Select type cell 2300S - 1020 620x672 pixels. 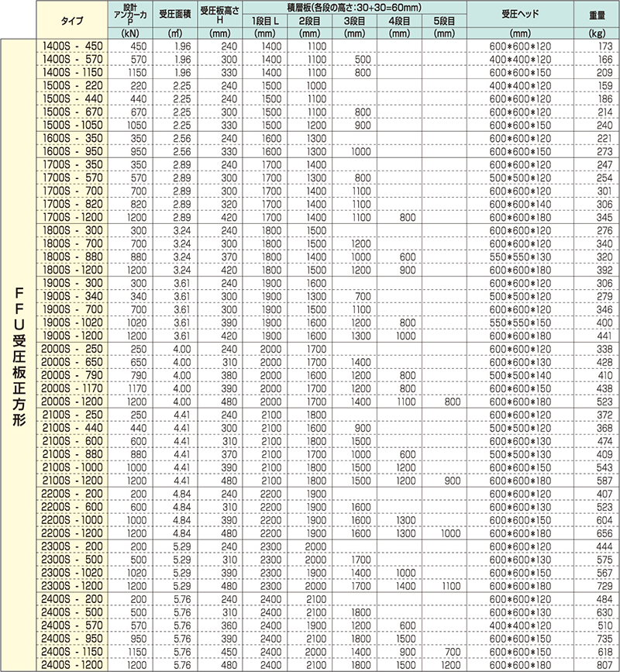tap(71, 573)
